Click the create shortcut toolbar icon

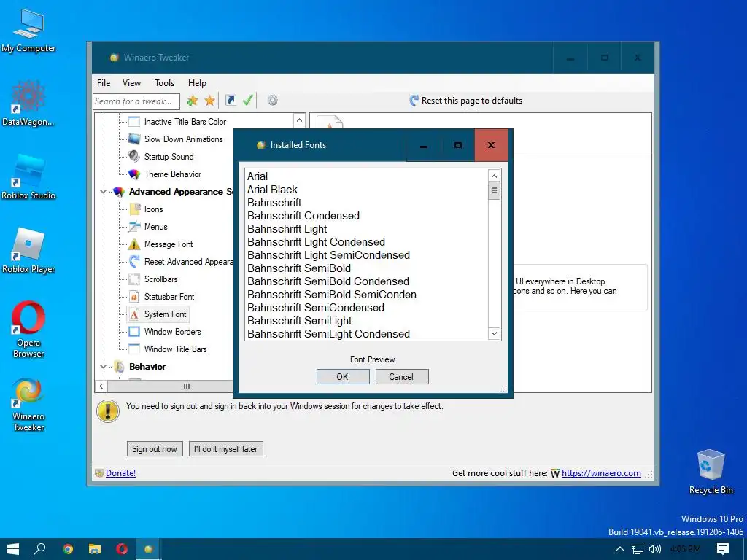click(x=231, y=100)
